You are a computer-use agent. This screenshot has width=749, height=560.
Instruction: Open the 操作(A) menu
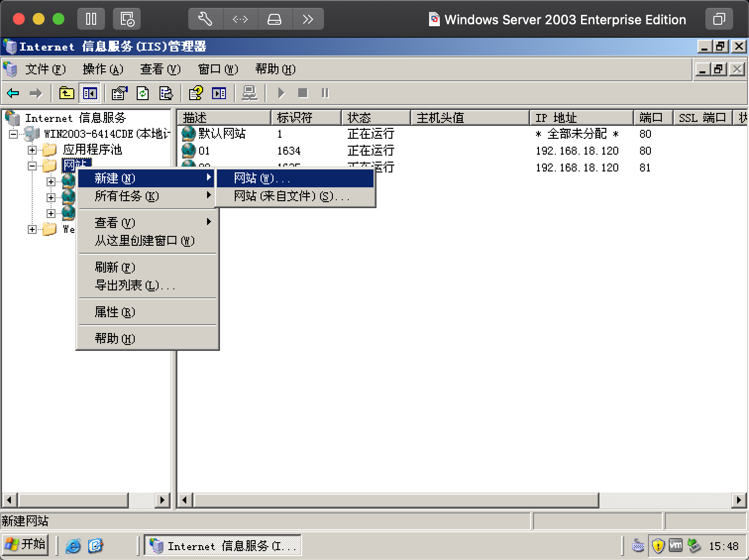tap(103, 69)
